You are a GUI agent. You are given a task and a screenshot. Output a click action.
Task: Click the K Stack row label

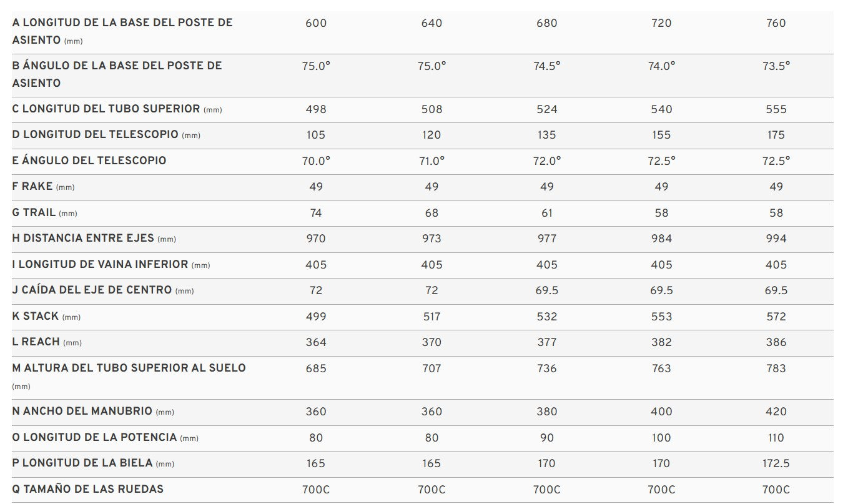coord(46,316)
